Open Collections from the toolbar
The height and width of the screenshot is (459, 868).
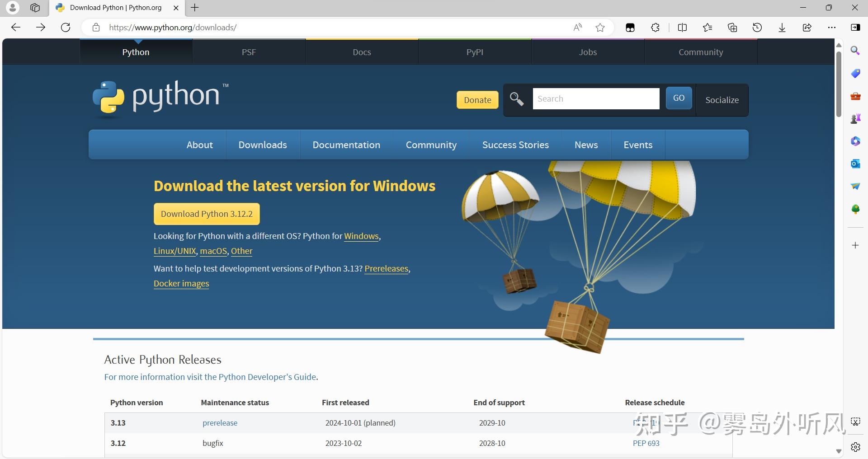732,28
